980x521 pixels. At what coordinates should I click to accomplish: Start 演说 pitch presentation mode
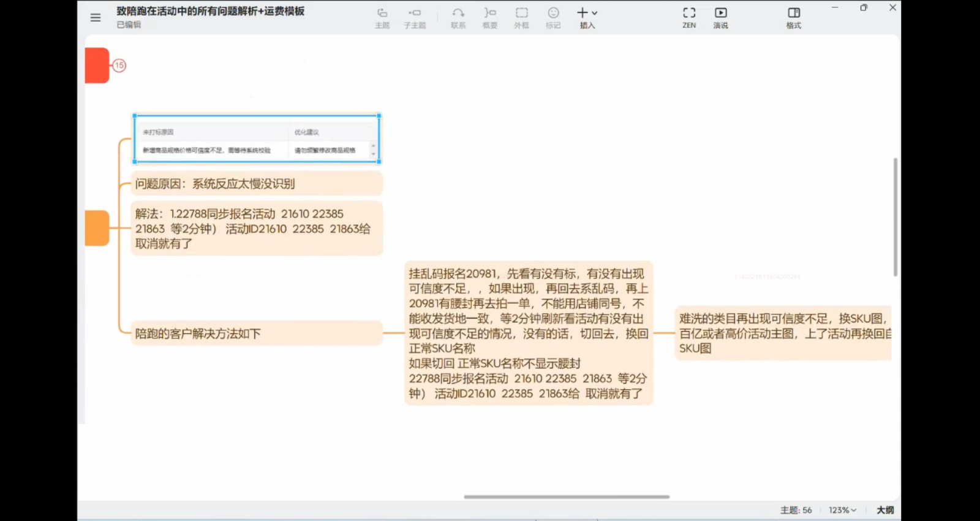coord(720,17)
